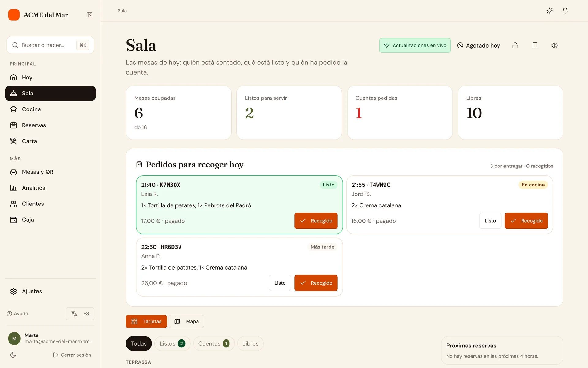Click the Sala breadcrumb
Screen dimensions: 588x368
click(x=122, y=11)
